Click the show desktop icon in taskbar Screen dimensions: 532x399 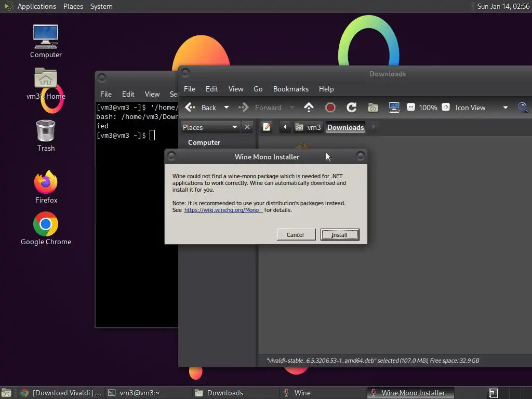click(6, 393)
